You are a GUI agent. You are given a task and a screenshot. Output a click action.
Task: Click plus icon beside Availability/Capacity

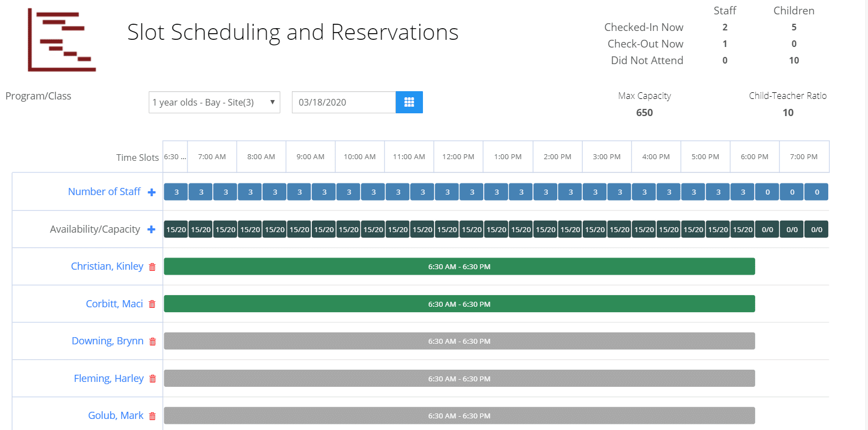tap(151, 229)
